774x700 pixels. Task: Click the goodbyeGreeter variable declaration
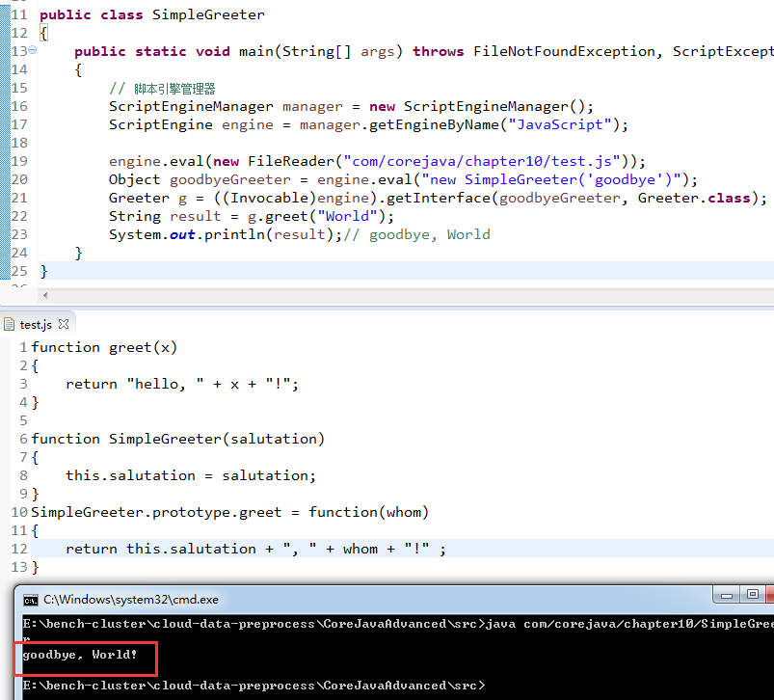[x=230, y=179]
